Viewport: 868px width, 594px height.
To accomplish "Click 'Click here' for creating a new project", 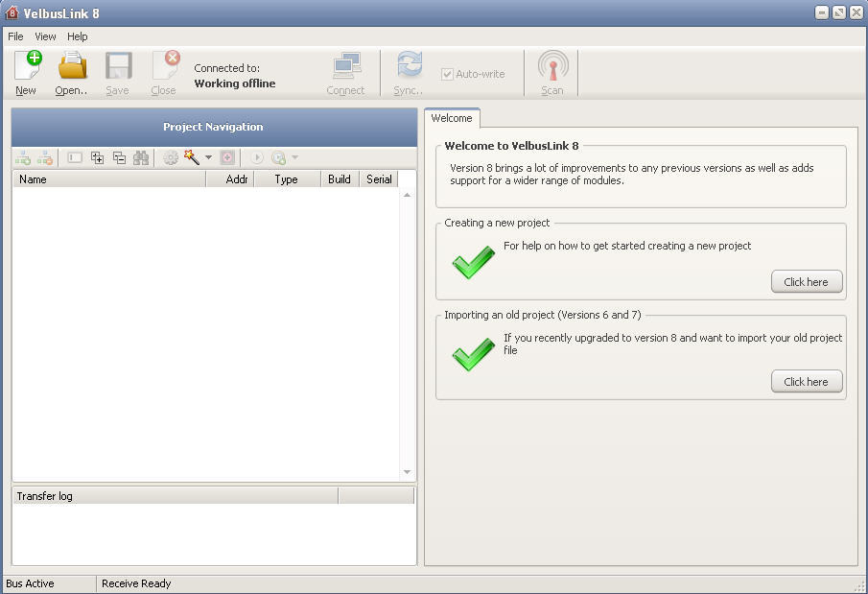I will click(807, 281).
